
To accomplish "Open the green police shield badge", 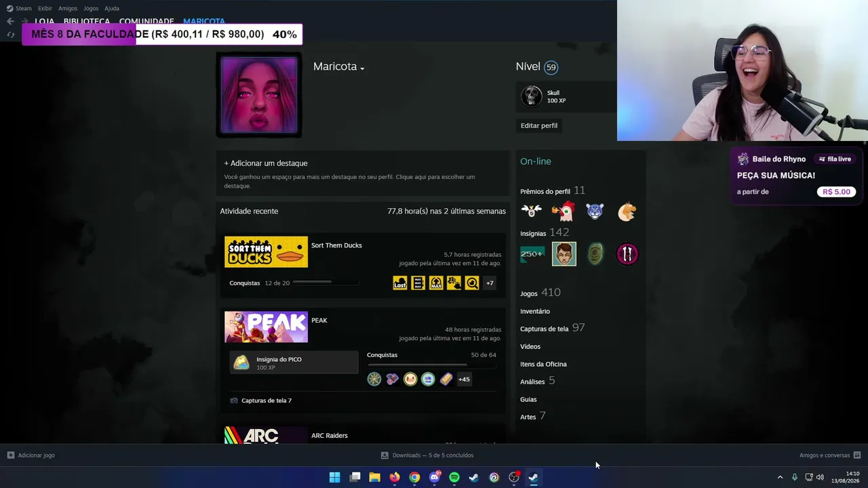I will 595,254.
